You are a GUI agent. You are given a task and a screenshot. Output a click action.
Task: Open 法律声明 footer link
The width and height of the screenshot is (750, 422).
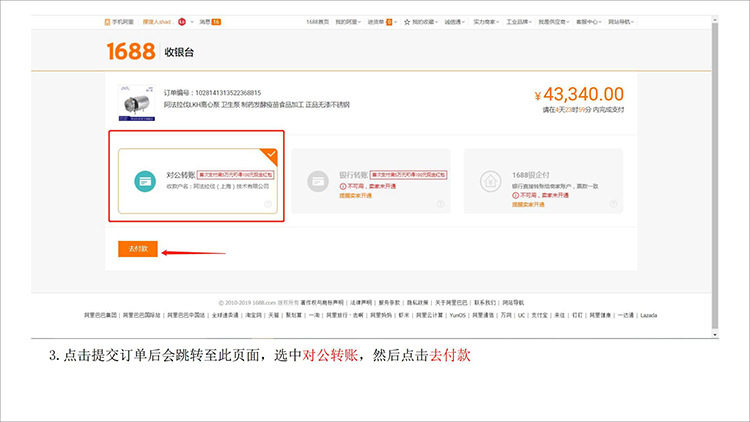tap(361, 303)
